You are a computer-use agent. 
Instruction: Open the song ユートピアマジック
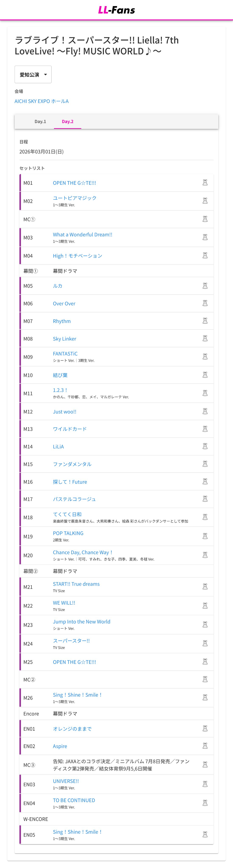click(x=74, y=198)
